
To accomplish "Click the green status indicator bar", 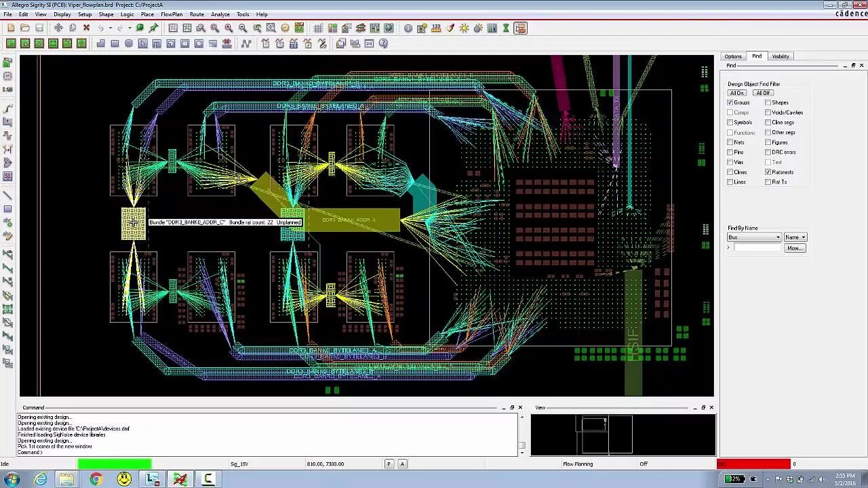I will click(114, 464).
